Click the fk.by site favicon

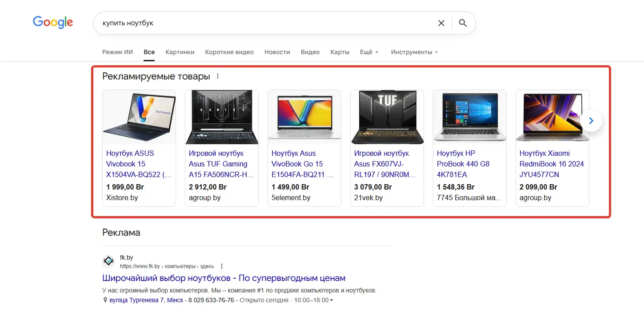[x=108, y=261]
